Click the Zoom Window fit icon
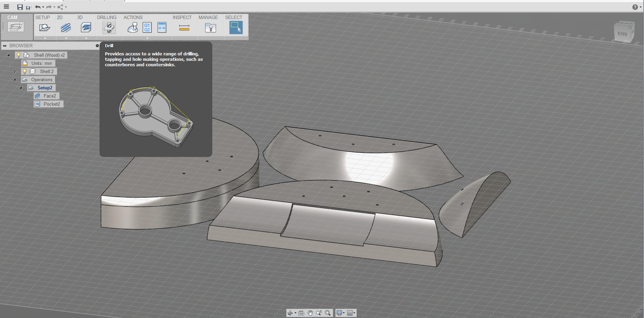The image size is (644, 318). 328,313
